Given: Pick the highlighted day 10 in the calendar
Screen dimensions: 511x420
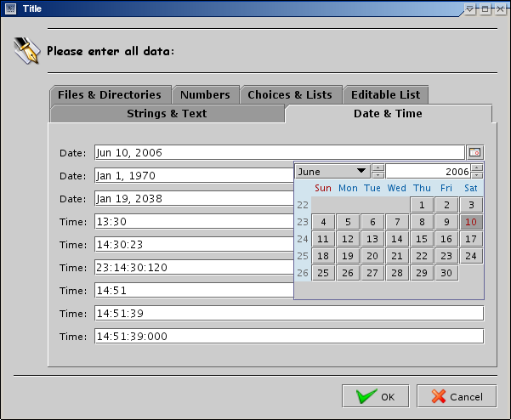Looking at the screenshot, I should click(x=471, y=222).
